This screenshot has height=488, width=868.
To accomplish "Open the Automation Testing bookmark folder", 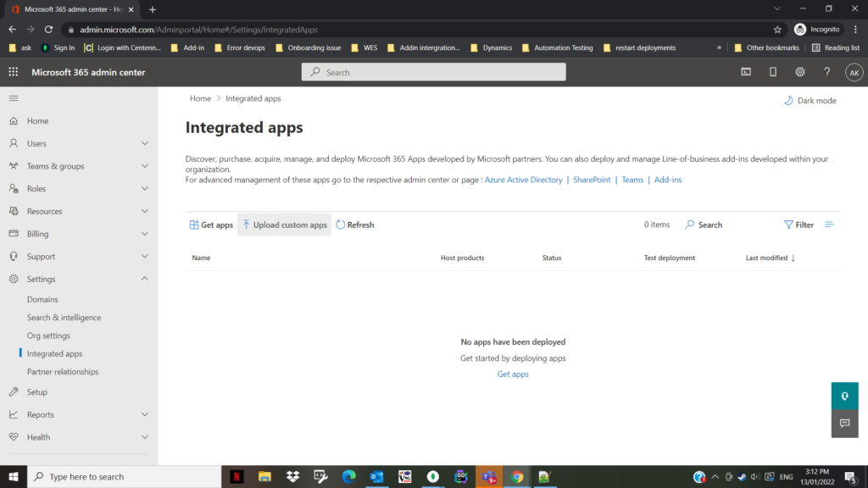I will click(557, 47).
